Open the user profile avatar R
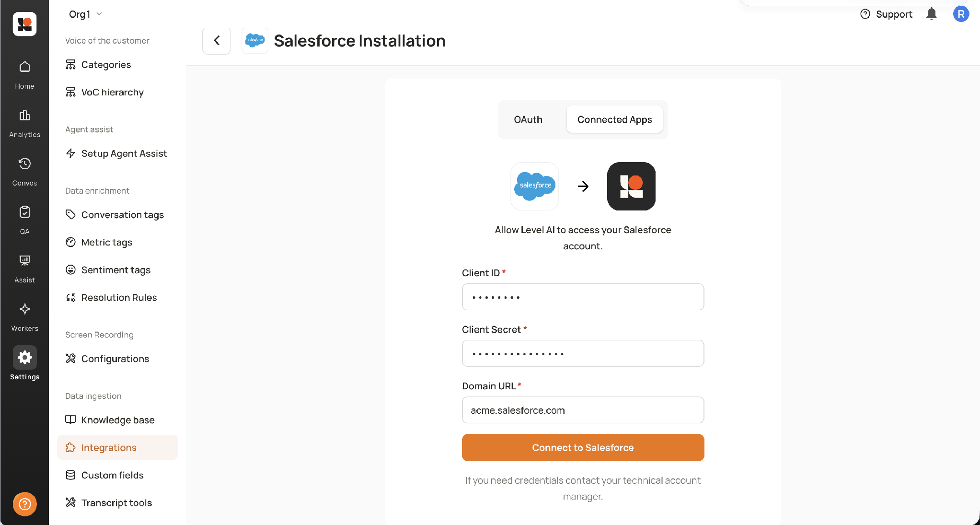Screen dimensions: 980x525 [961, 14]
